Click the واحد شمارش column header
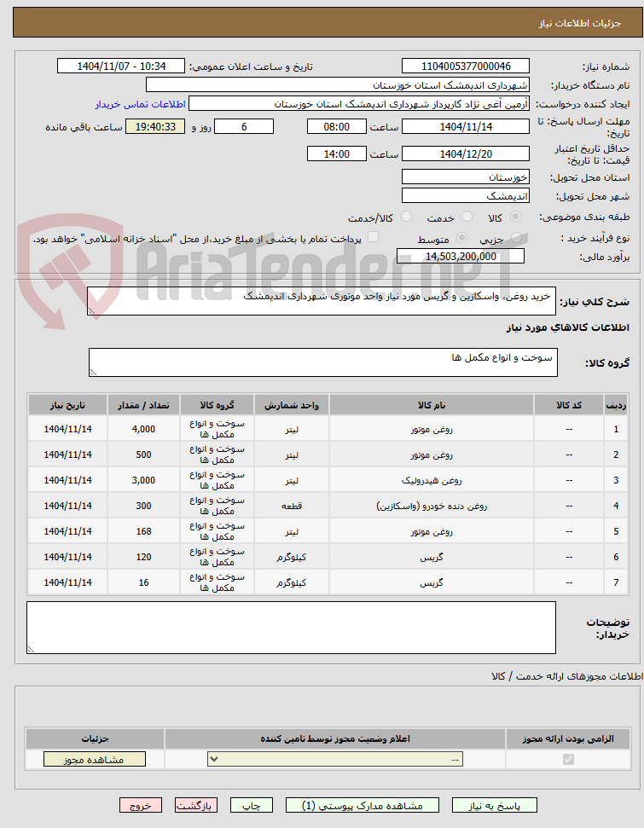 tap(292, 405)
